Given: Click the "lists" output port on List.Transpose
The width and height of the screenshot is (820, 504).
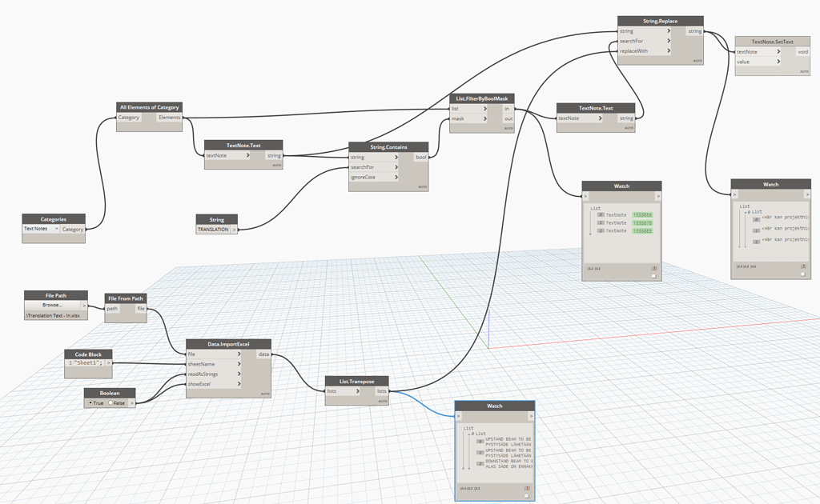Looking at the screenshot, I should (382, 391).
